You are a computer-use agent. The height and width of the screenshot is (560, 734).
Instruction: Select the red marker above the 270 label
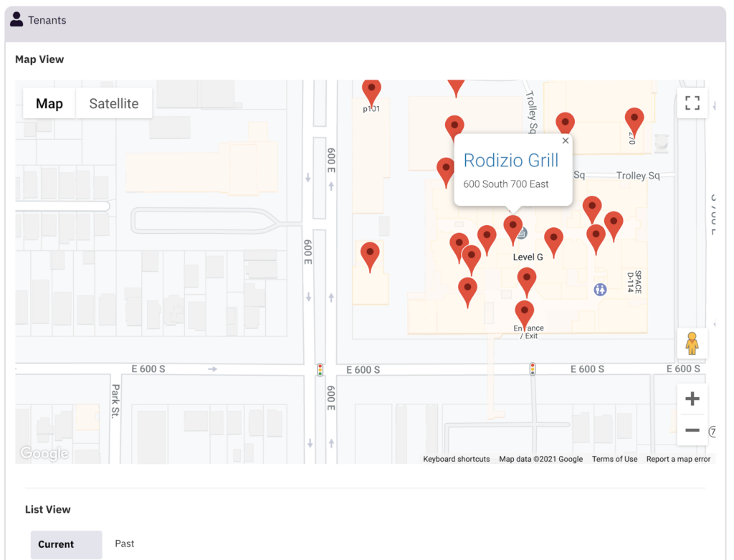[634, 121]
